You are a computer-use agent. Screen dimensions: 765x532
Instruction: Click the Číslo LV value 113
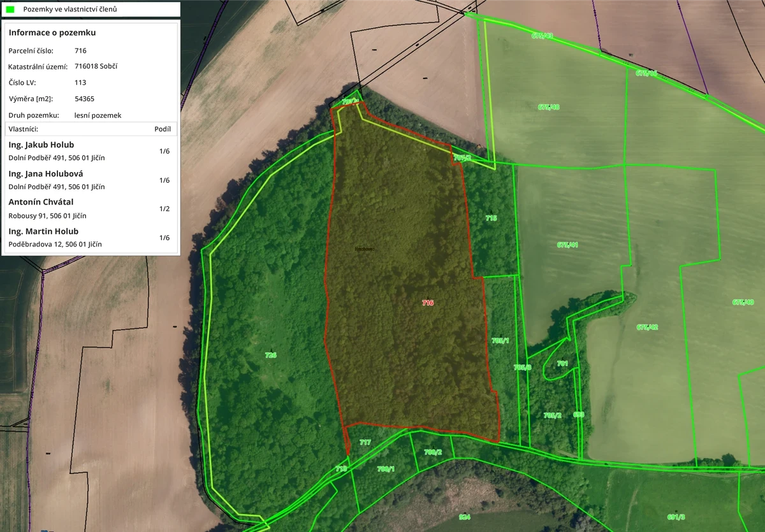click(x=80, y=82)
